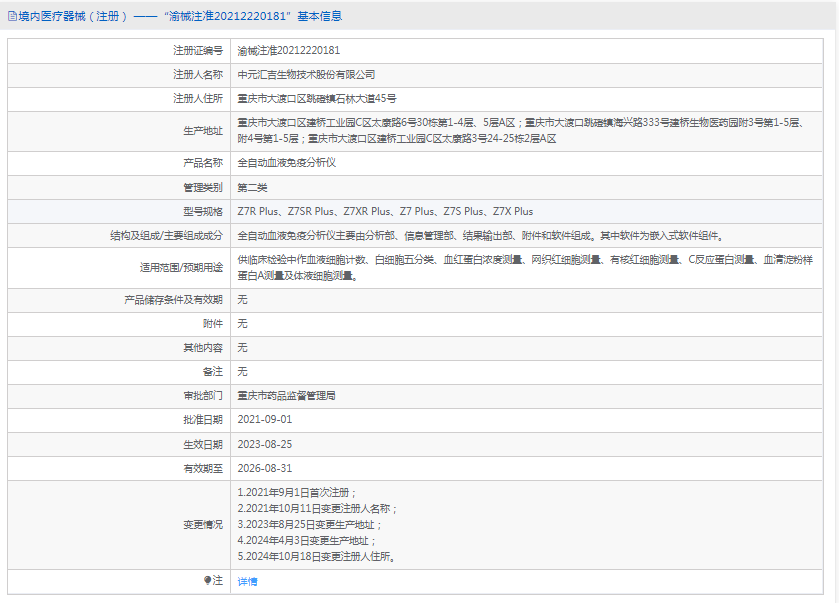839x603 pixels.
Task: Select intended use text 供临床检验中作血液细胞计数
Action: click(525, 268)
